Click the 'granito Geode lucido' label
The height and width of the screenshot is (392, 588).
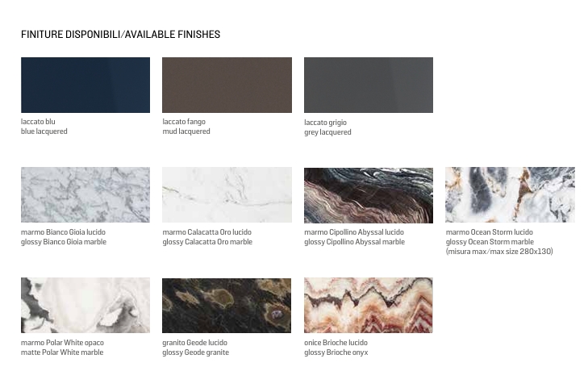pos(194,343)
